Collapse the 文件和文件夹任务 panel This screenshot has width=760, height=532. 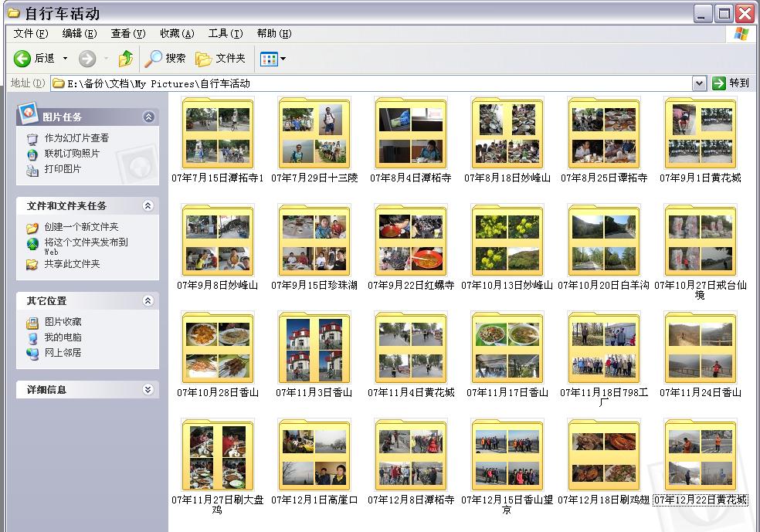(148, 206)
